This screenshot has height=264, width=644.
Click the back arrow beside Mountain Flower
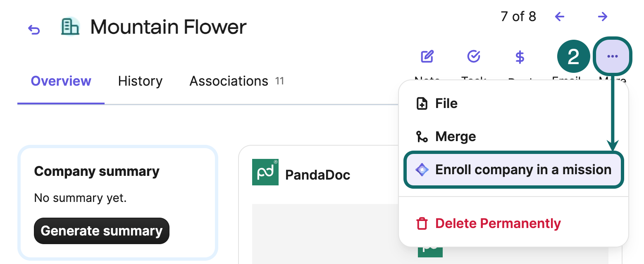pos(34,29)
